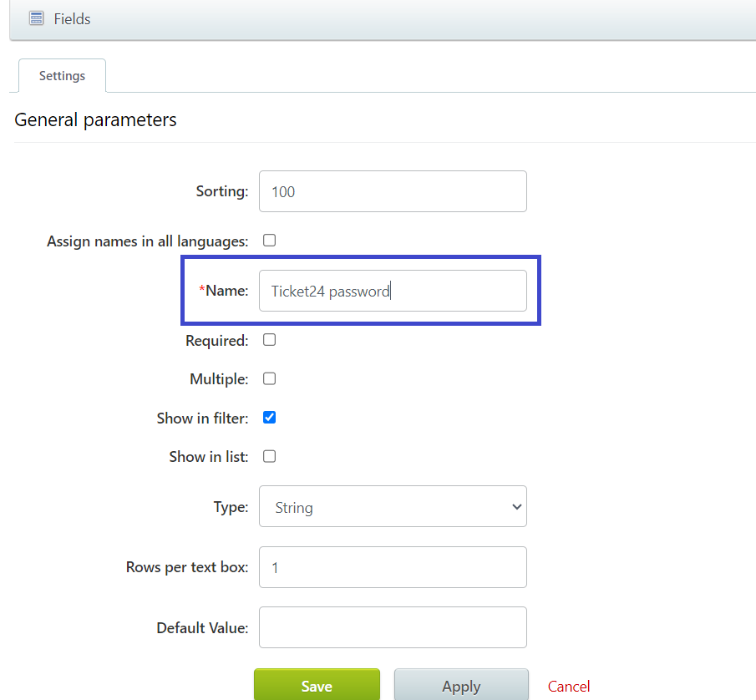Enable Assign names in all languages checkbox
The height and width of the screenshot is (700, 756).
click(269, 241)
